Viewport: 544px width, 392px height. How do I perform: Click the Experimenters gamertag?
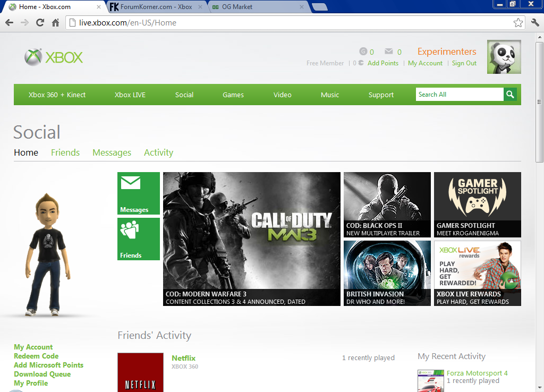click(x=447, y=52)
